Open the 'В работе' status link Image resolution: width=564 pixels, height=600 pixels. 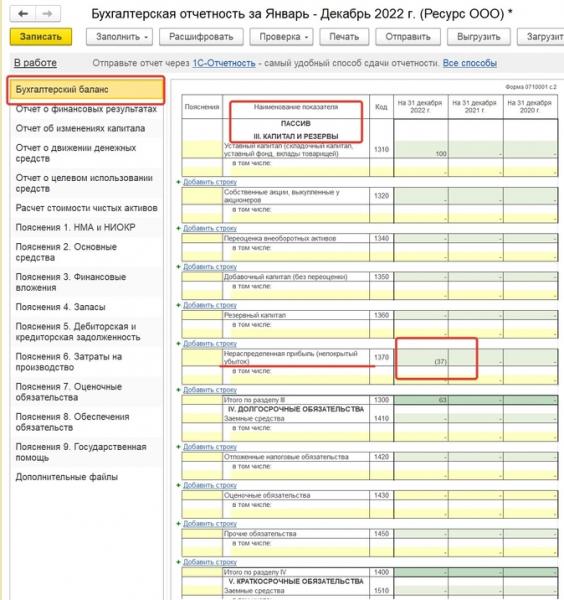(35, 63)
